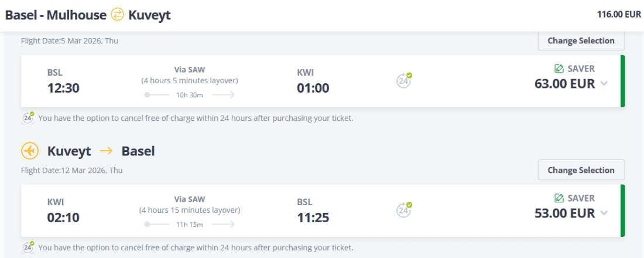This screenshot has width=644, height=258.
Task: Expand the 63.00 EUR fare chevron
Action: [x=604, y=83]
